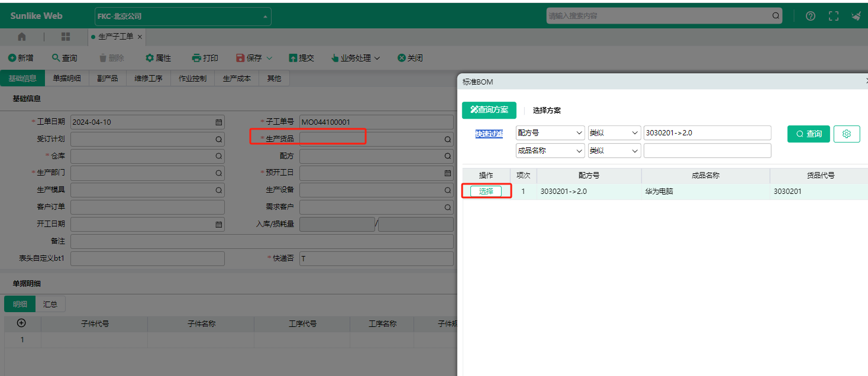The width and height of the screenshot is (868, 376).
Task: Open the 维修工序 tab
Action: pos(149,78)
